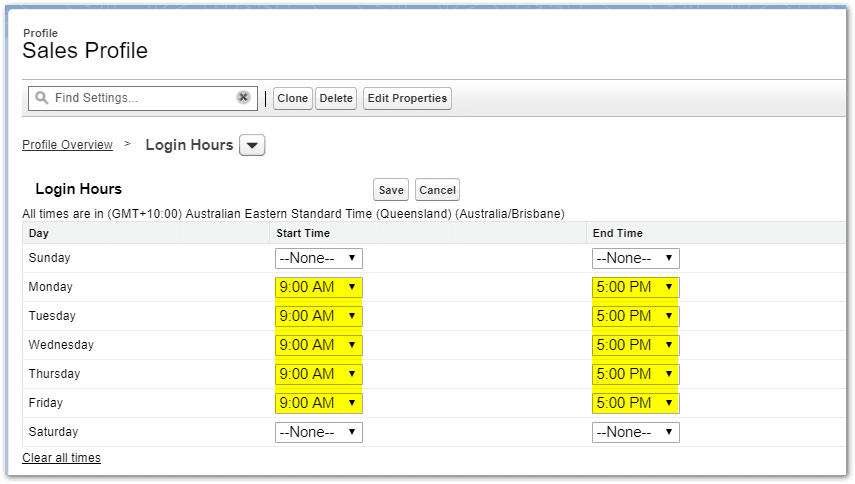Click the Clone button
The width and height of the screenshot is (855, 484).
point(293,99)
